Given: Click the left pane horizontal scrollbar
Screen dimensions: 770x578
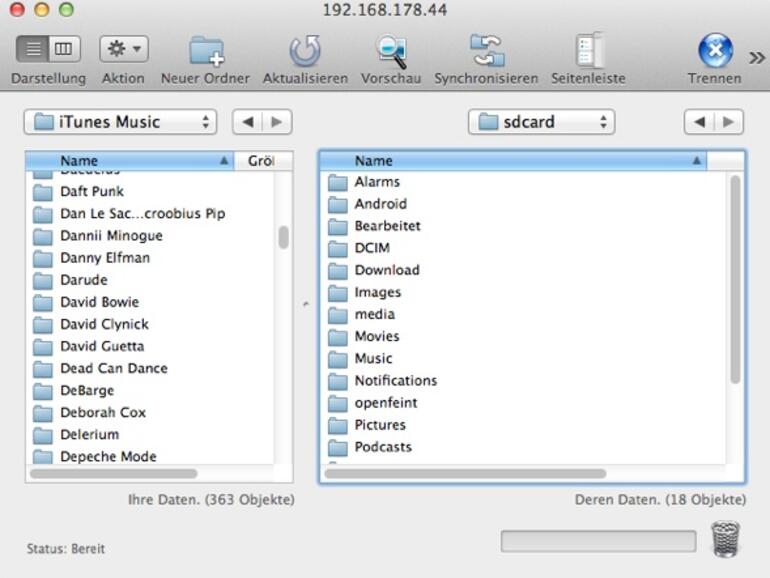Looking at the screenshot, I should [x=114, y=473].
